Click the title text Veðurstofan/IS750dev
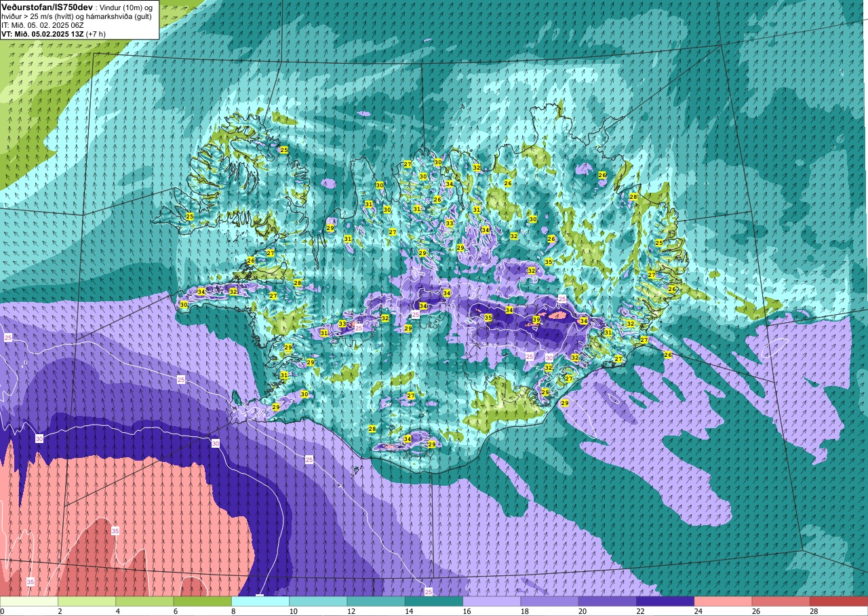Image resolution: width=868 pixels, height=616 pixels. point(47,7)
